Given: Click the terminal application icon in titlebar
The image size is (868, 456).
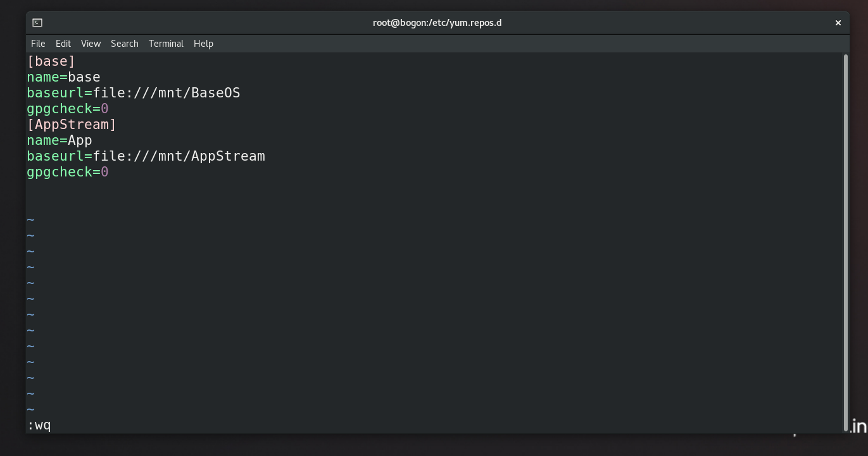Looking at the screenshot, I should point(37,22).
